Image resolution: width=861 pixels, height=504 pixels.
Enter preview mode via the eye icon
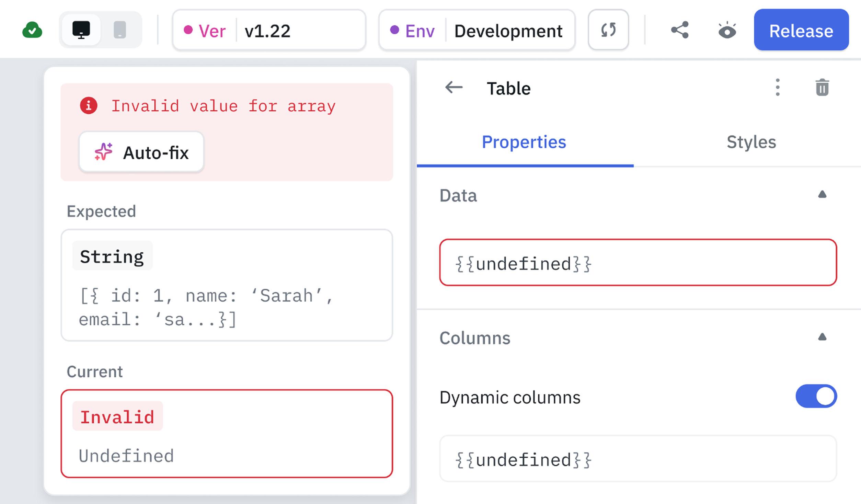point(727,30)
